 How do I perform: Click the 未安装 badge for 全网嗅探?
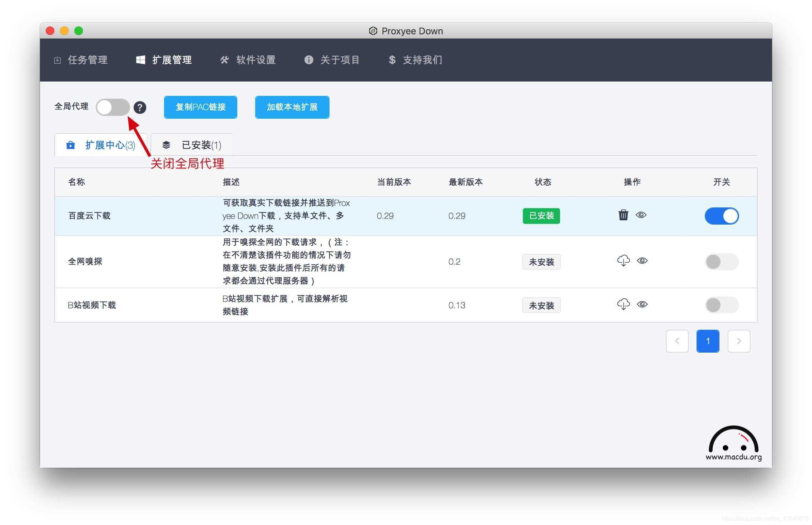[541, 262]
